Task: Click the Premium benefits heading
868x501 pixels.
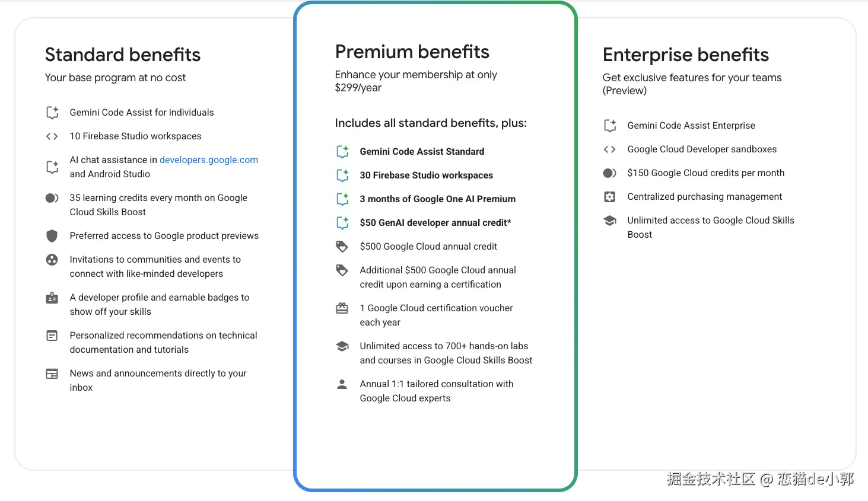Action: (x=412, y=52)
